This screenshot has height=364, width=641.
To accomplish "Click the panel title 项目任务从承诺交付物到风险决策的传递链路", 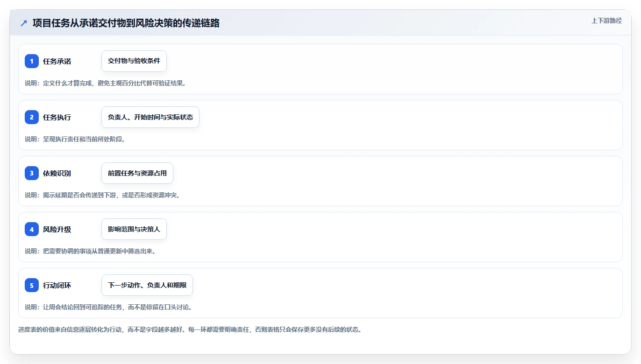I will coord(126,23).
